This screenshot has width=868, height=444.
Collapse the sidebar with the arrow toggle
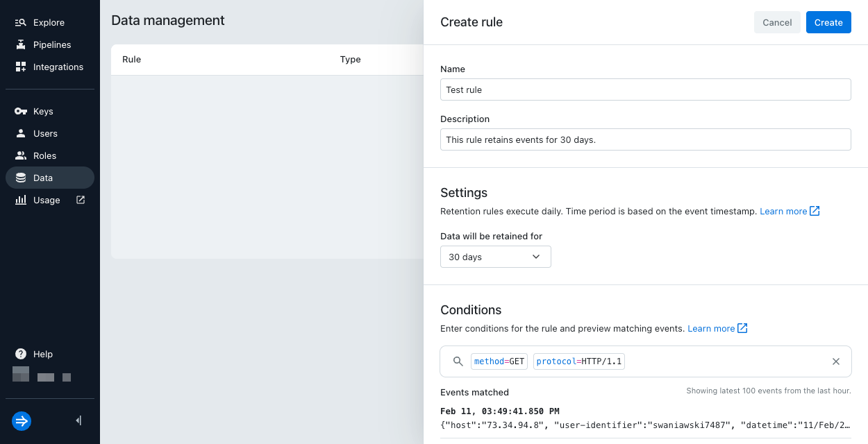78,420
